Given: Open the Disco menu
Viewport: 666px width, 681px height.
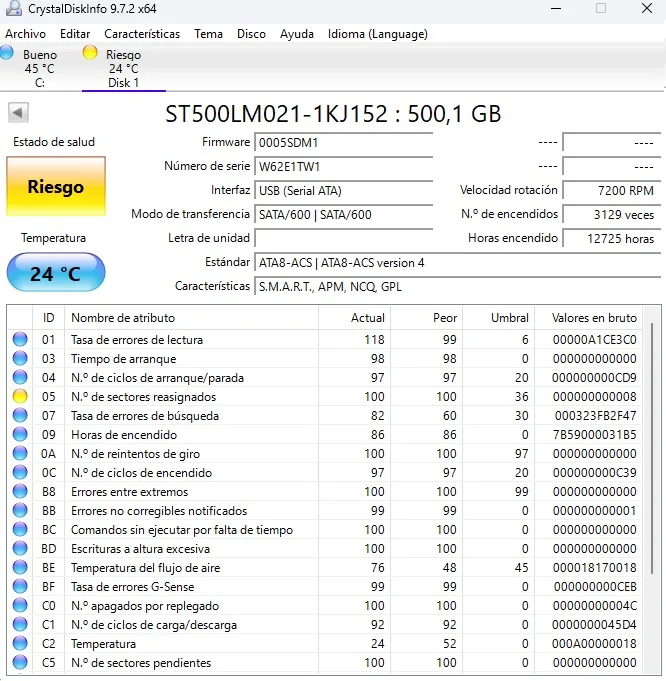Looking at the screenshot, I should click(x=251, y=34).
